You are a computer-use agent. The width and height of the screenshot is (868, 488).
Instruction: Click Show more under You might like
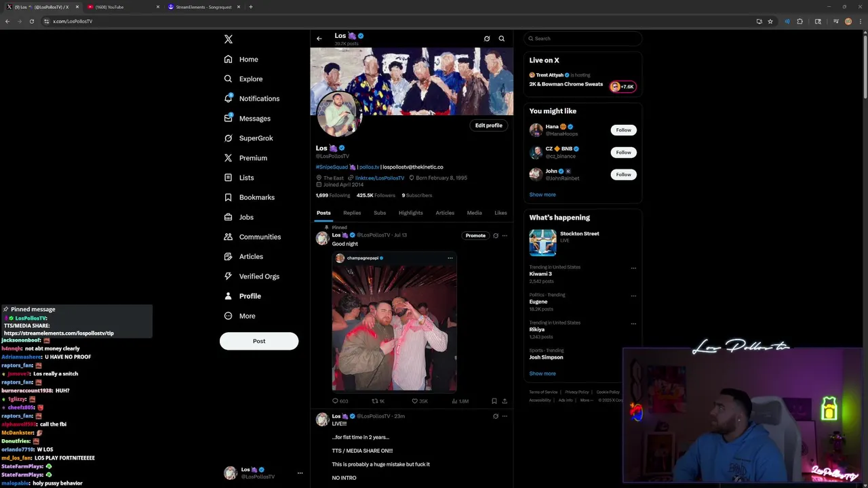[542, 195]
